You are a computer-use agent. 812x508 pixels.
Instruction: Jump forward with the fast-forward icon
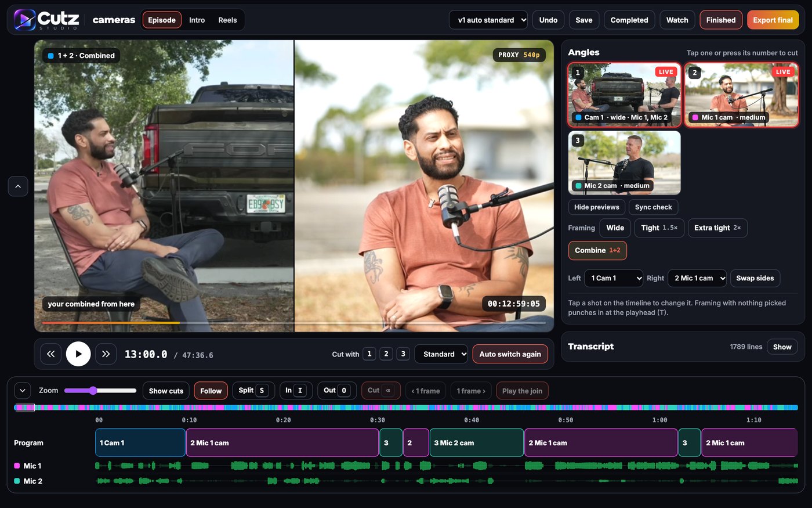[x=106, y=354]
